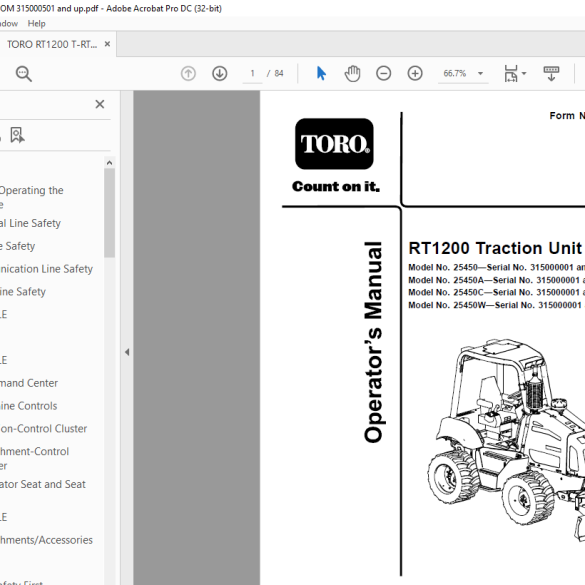
Task: Click 'Operator's Manual' vertical text
Action: pyautogui.click(x=373, y=342)
